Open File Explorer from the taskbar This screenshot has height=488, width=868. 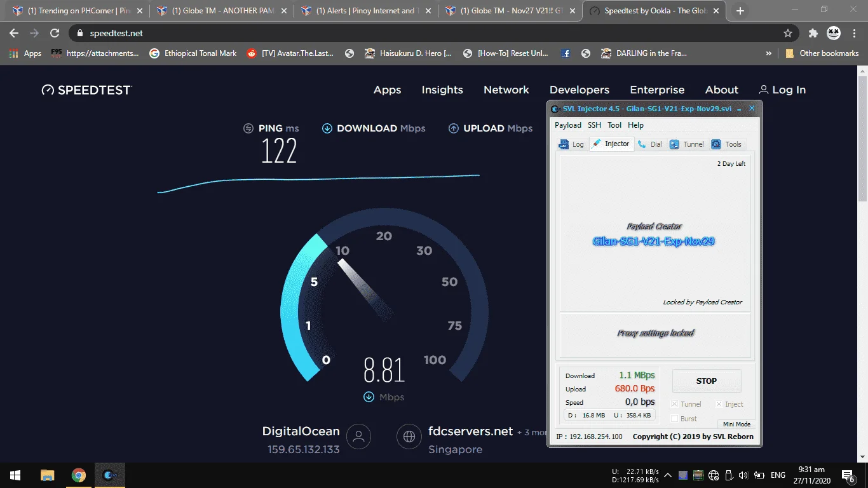point(48,475)
